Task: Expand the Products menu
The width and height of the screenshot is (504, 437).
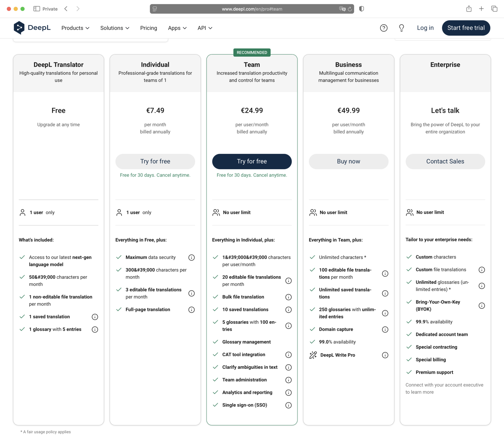Action: [x=75, y=28]
